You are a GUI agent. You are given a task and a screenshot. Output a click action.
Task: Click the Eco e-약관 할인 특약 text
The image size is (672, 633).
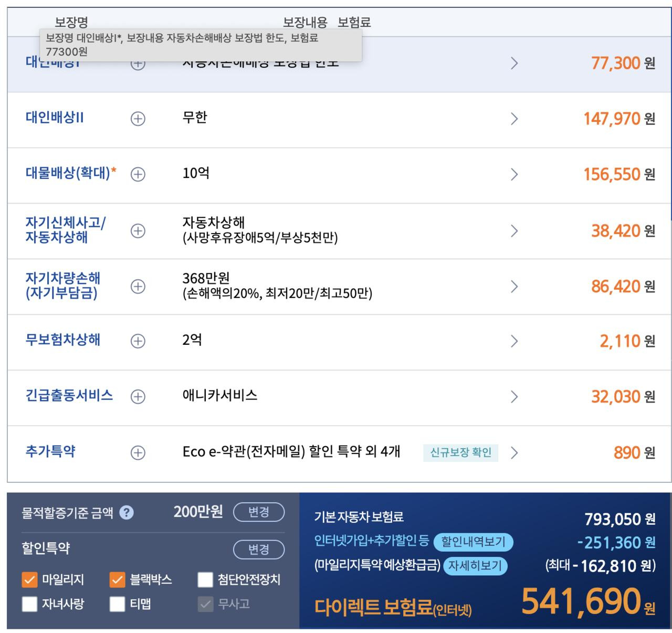point(291,451)
